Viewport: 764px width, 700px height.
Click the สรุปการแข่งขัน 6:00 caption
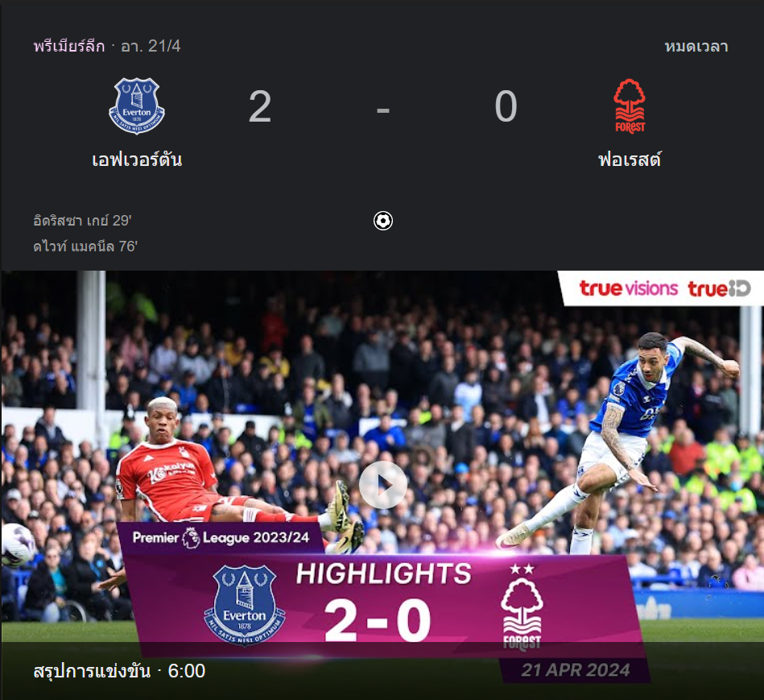point(119,671)
